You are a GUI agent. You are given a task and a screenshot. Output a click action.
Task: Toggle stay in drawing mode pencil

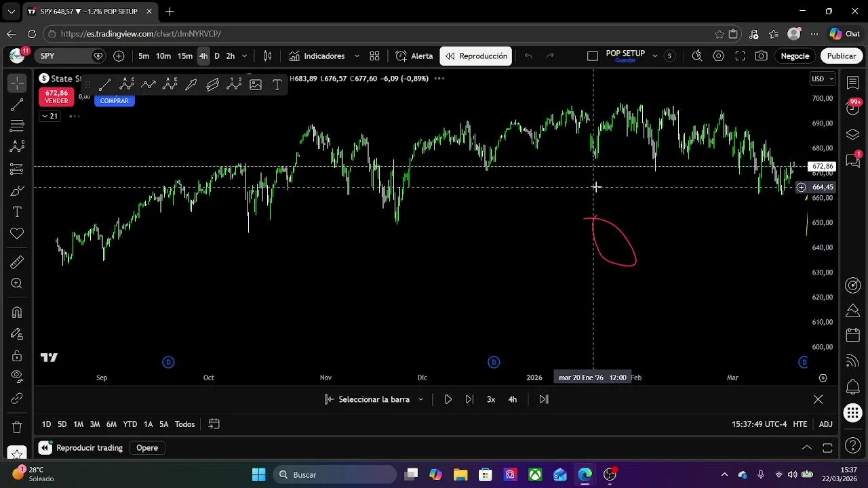(17, 334)
